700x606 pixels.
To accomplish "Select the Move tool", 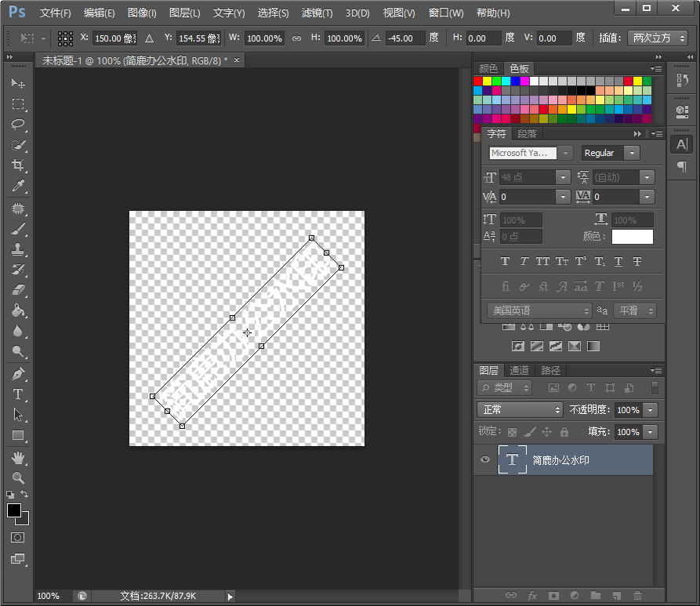I will (x=18, y=84).
